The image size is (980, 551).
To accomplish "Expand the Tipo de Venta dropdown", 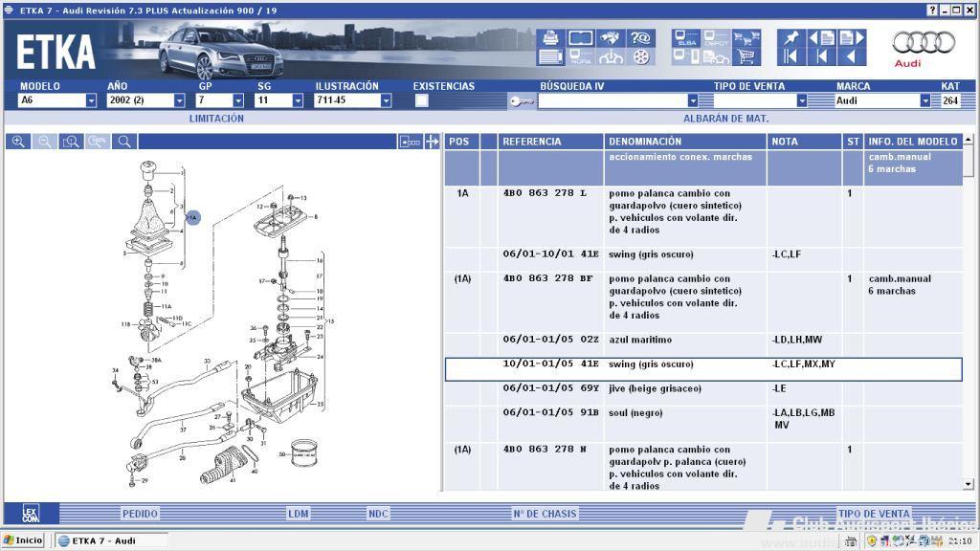I will pos(802,100).
